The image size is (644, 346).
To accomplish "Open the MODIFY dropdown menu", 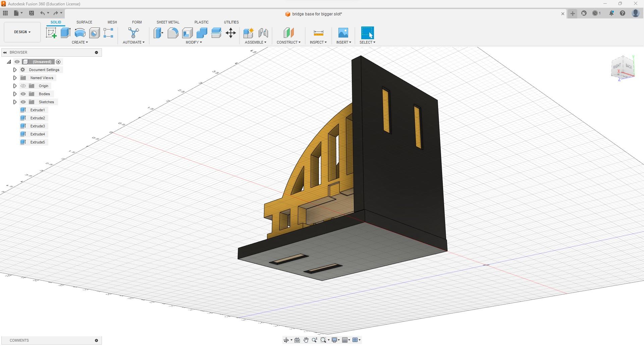I will point(194,42).
